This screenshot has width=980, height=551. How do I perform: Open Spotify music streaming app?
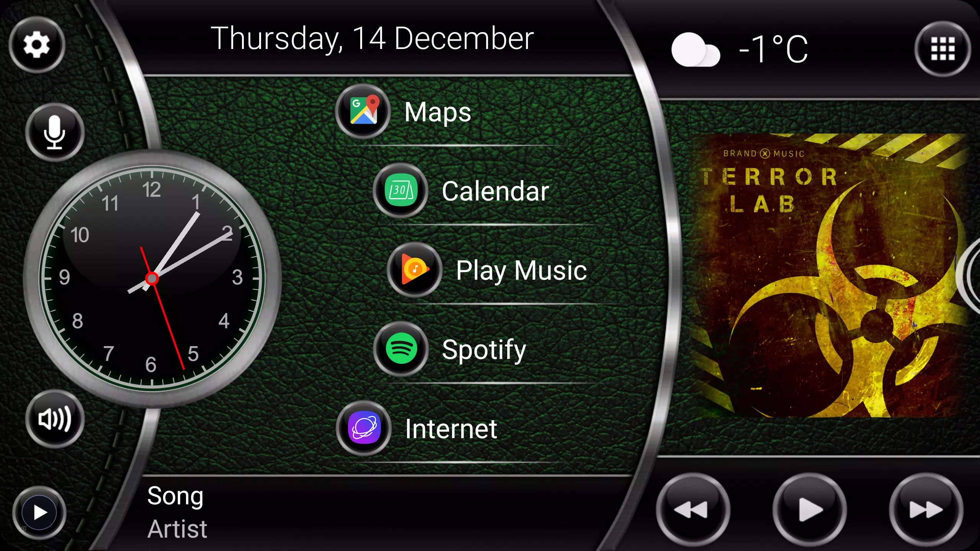(x=402, y=350)
